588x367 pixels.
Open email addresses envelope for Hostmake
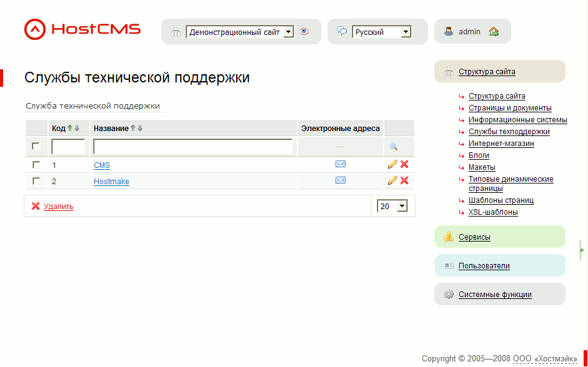pos(341,180)
